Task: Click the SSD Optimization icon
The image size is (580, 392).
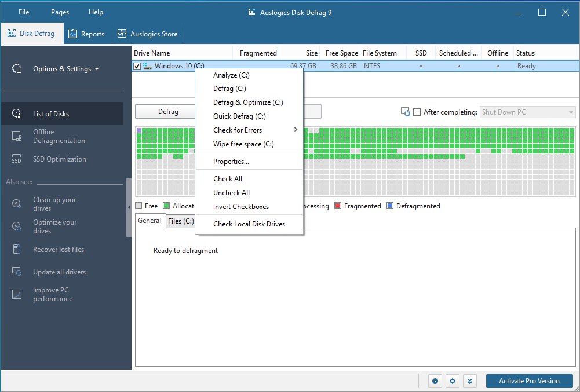Action: click(x=17, y=159)
